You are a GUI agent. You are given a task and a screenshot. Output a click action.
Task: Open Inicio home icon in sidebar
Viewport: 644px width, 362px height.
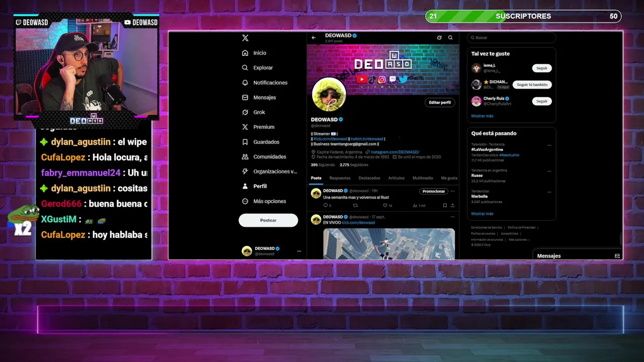[245, 53]
